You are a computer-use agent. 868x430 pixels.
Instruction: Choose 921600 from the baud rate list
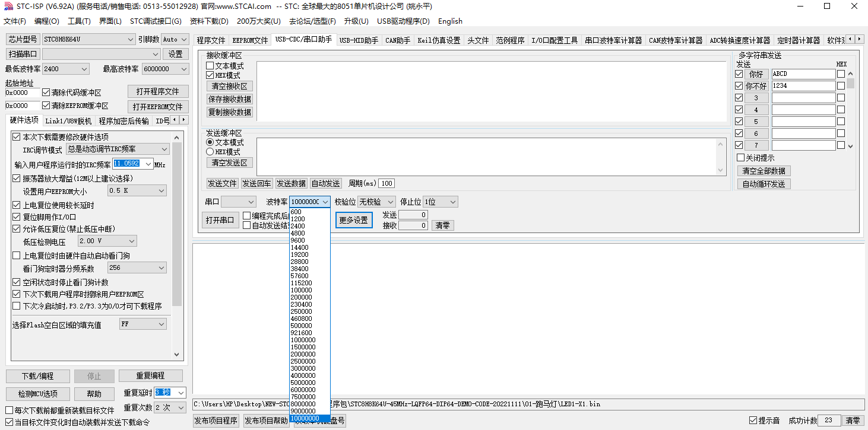point(309,333)
